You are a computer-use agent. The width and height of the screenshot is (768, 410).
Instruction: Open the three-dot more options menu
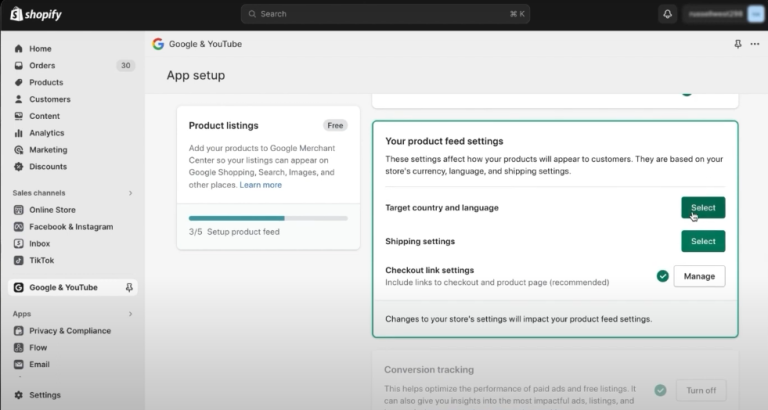coord(755,44)
